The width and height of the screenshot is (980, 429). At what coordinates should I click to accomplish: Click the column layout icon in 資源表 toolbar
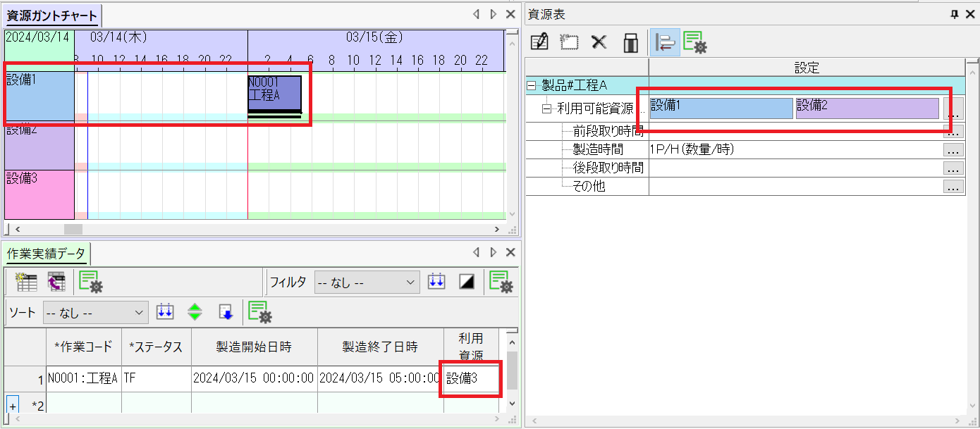click(x=631, y=42)
